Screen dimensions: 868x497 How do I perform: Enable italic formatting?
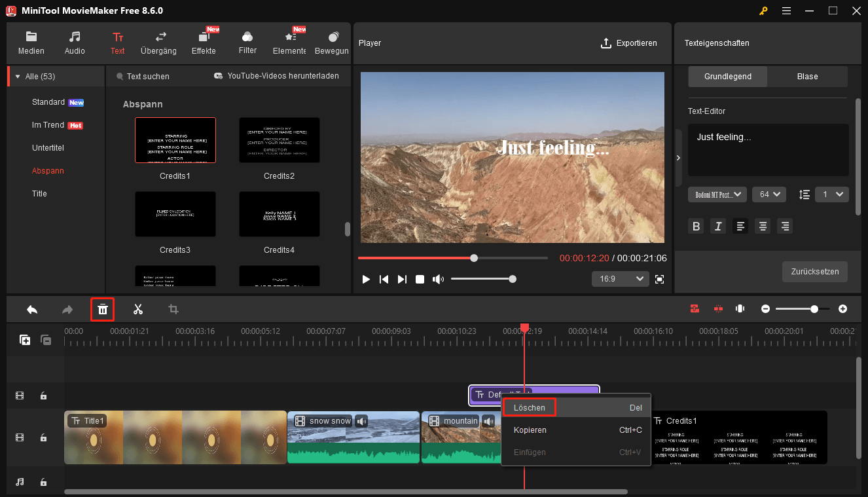718,226
